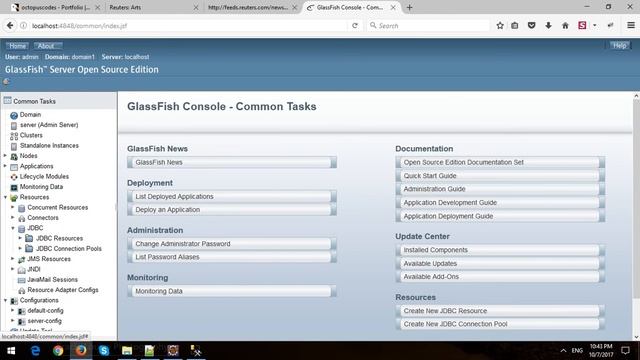The image size is (640, 360).
Task: Click Deploy an Application
Action: (232, 209)
